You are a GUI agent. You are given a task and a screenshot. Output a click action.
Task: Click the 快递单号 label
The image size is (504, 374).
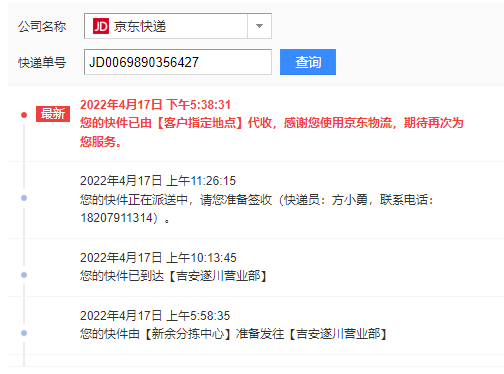(42, 62)
